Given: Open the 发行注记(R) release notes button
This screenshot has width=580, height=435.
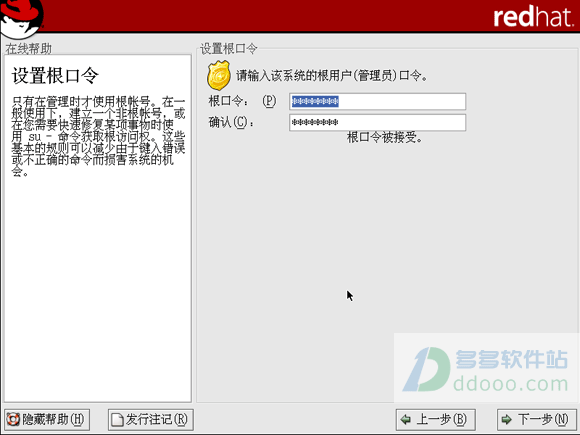Looking at the screenshot, I should [151, 419].
